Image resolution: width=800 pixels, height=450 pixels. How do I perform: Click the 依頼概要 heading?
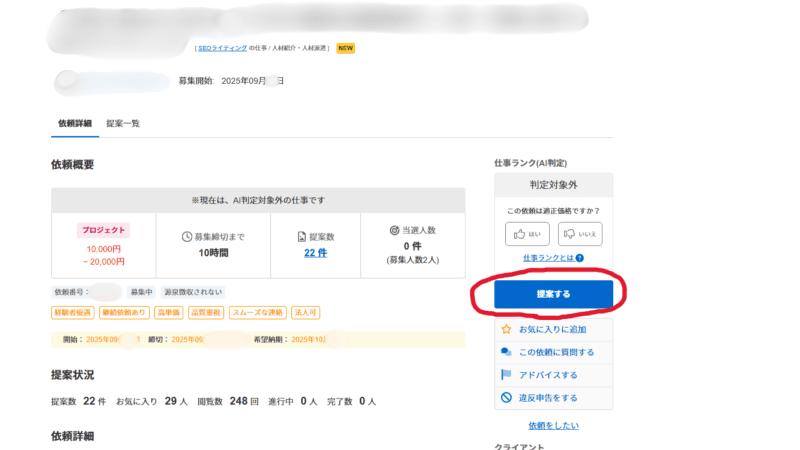pos(72,164)
